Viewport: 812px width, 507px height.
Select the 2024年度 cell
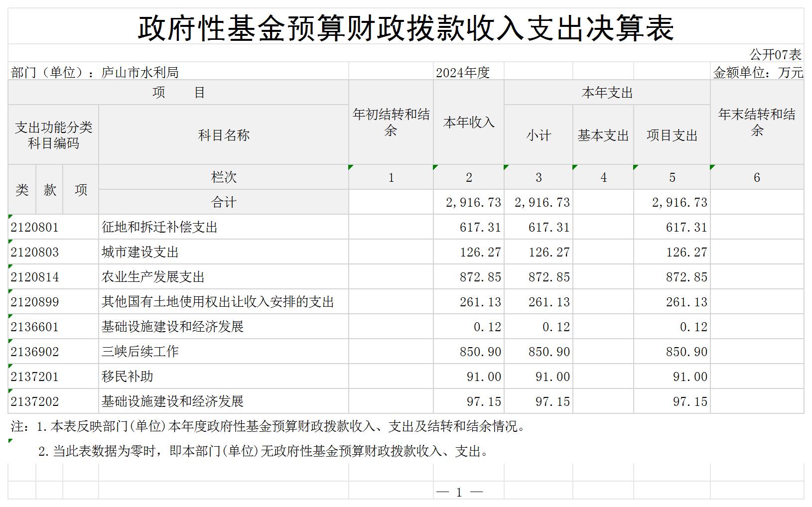click(463, 73)
